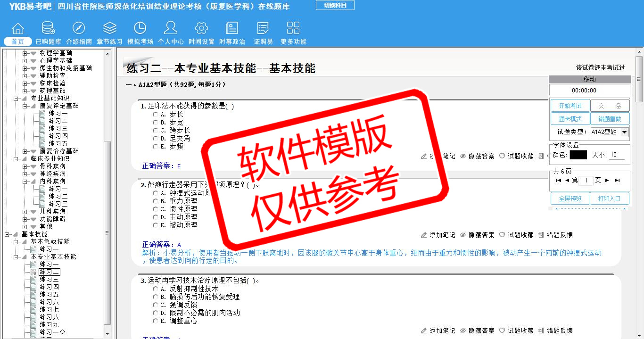Choose option B 重力原理 in question 2

tap(155, 201)
